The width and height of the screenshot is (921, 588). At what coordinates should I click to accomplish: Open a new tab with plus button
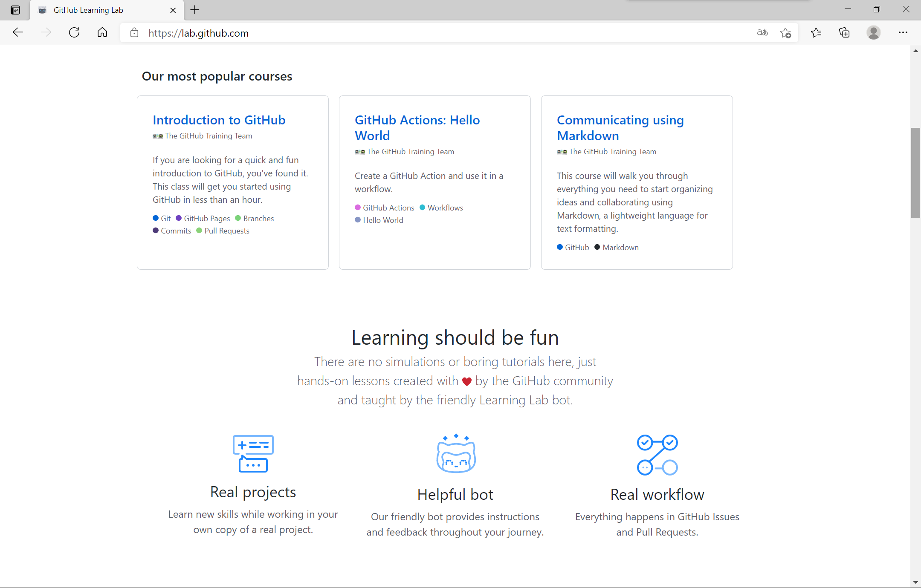click(195, 10)
